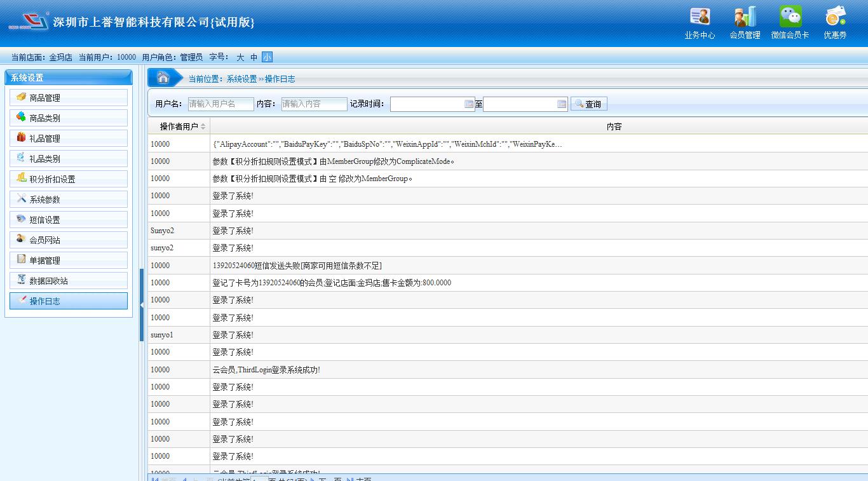This screenshot has width=868, height=481.
Task: Collapse the left sidebar splitter handle
Action: click(142, 305)
